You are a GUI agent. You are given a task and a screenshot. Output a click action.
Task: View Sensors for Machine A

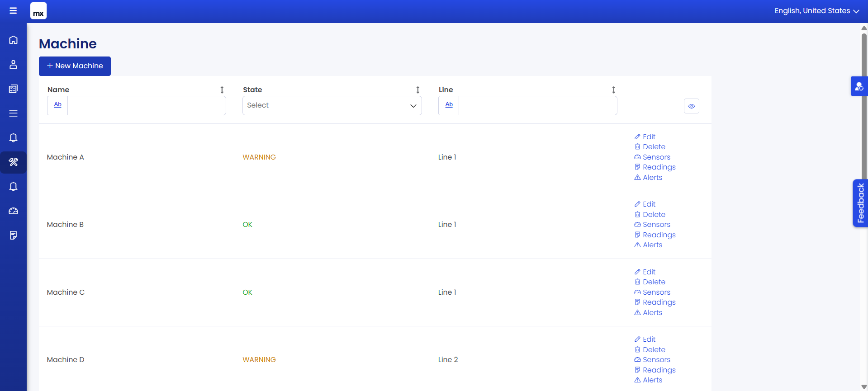652,157
